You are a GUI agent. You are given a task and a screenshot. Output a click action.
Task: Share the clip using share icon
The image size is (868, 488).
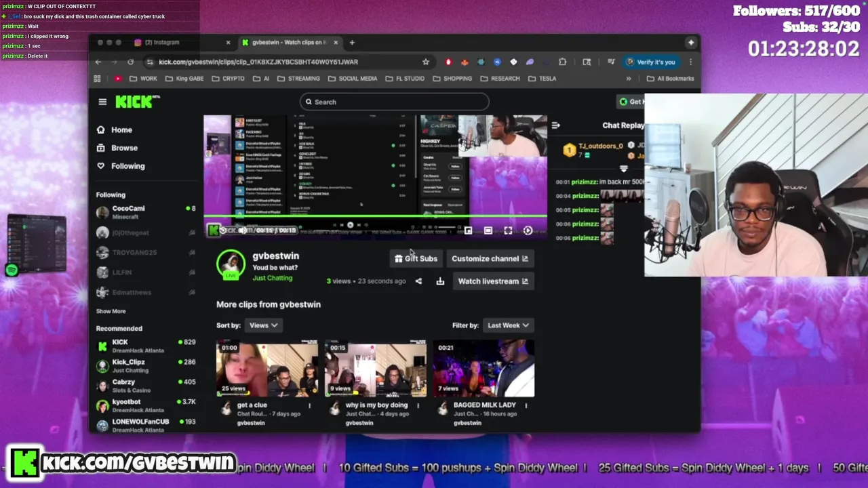(x=418, y=281)
